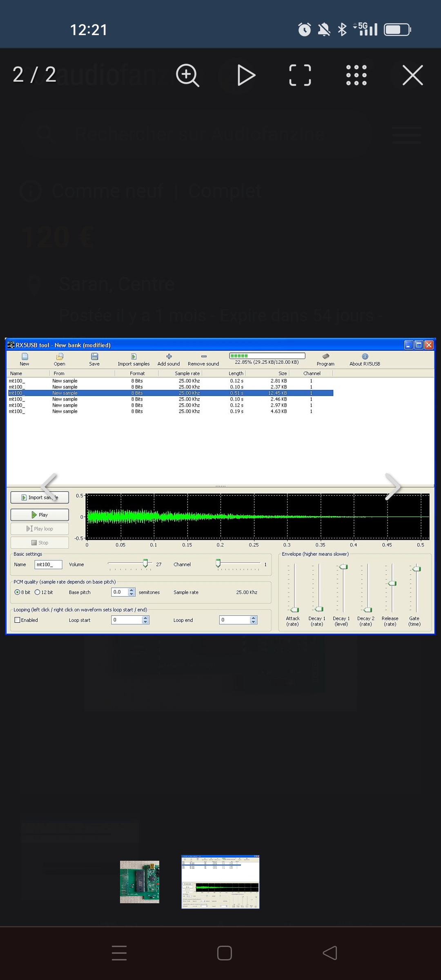Select the circuit board photo thumbnail

coord(140,882)
